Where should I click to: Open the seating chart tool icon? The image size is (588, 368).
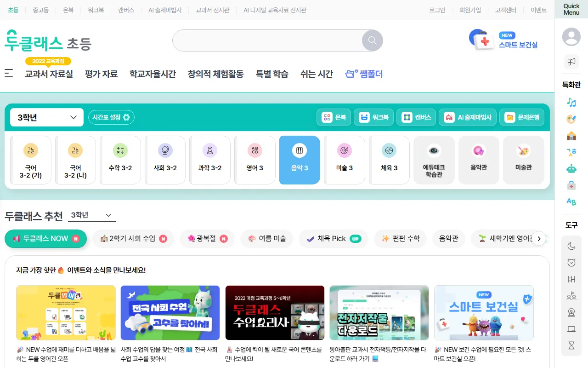[571, 279]
